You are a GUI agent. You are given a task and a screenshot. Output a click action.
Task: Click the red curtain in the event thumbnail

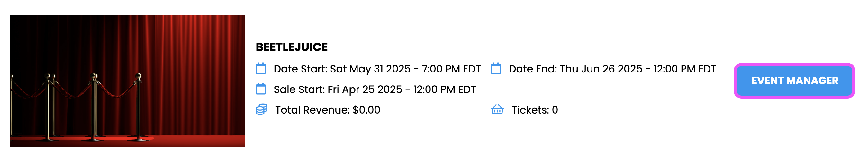pos(199,67)
